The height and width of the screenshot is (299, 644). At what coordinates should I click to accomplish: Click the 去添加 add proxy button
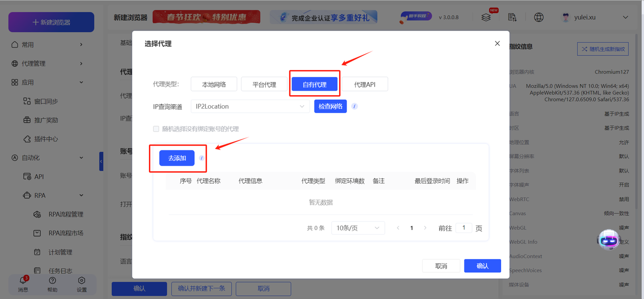point(177,158)
